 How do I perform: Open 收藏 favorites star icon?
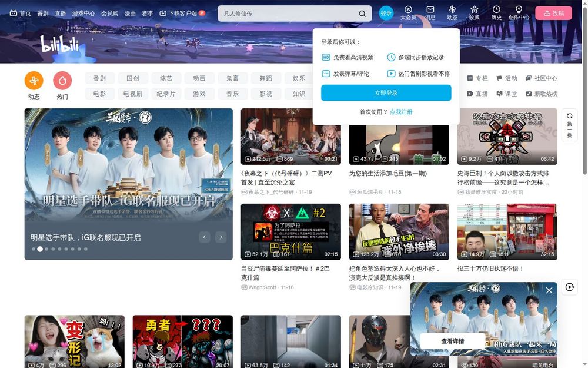tap(475, 13)
